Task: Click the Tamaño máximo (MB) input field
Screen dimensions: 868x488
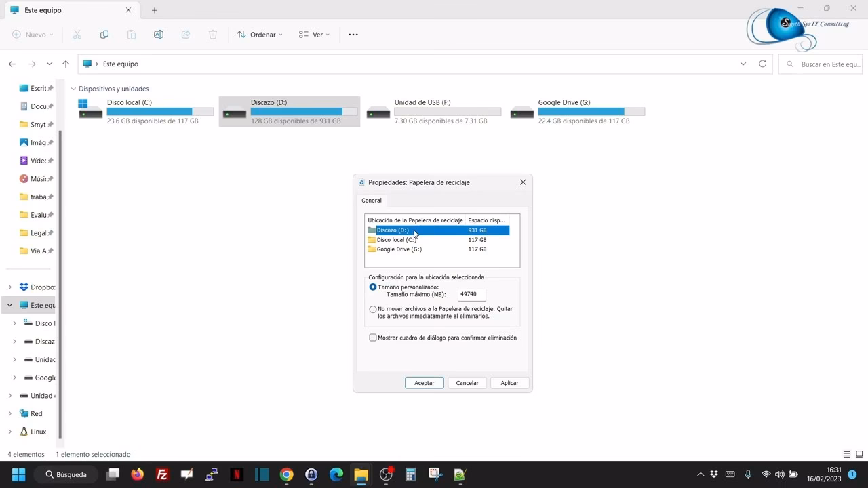Action: pos(471,294)
